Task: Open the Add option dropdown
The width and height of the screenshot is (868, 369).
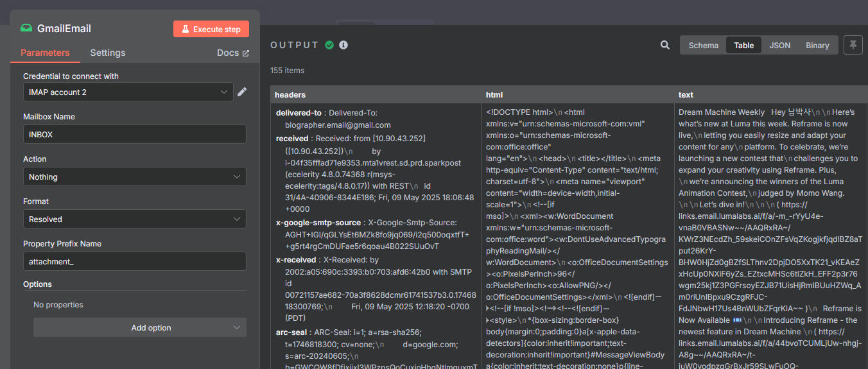Action: point(140,327)
